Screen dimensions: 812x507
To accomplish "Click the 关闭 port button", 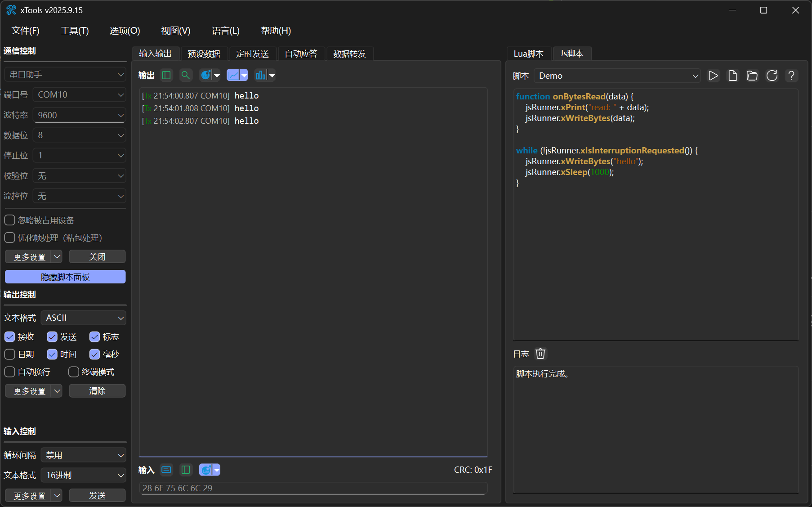I will 97,256.
